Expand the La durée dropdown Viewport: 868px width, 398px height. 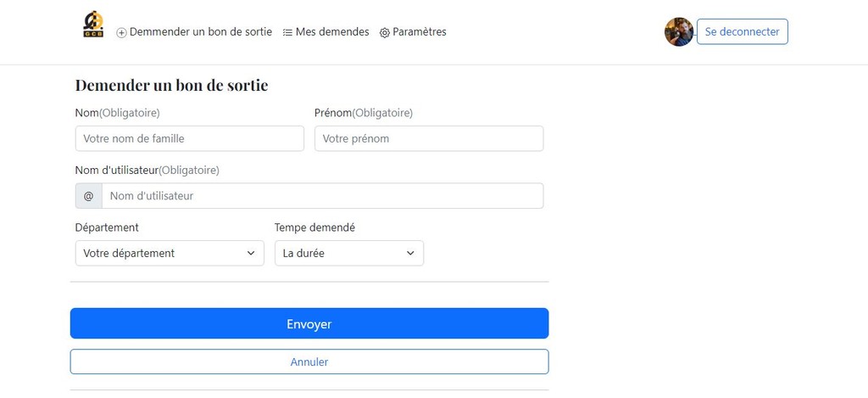pyautogui.click(x=348, y=253)
